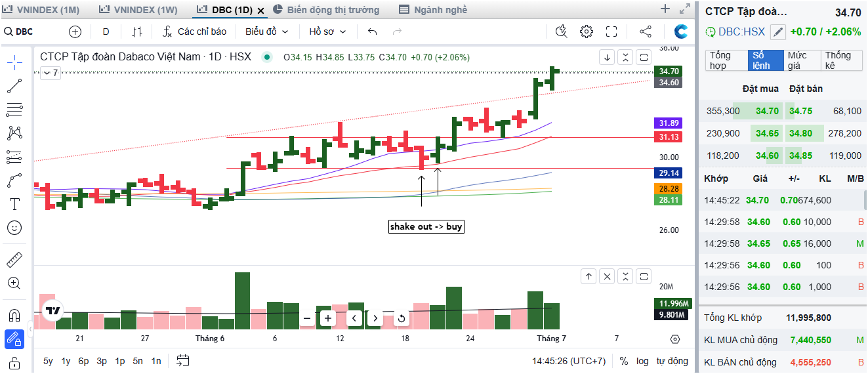This screenshot has height=374, width=868.
Task: Toggle magnet mode for drawings
Action: (x=14, y=314)
